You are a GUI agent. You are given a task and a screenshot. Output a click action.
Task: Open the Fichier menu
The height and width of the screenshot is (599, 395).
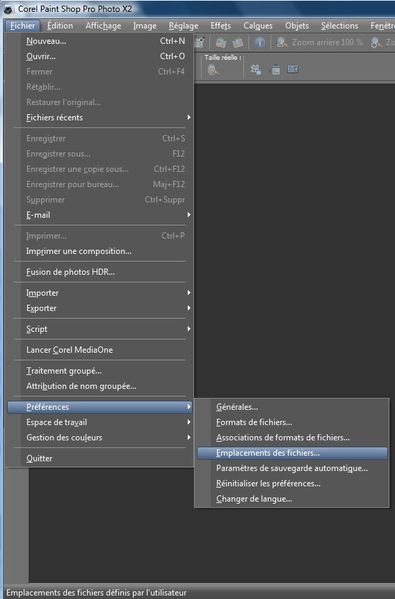click(x=23, y=26)
